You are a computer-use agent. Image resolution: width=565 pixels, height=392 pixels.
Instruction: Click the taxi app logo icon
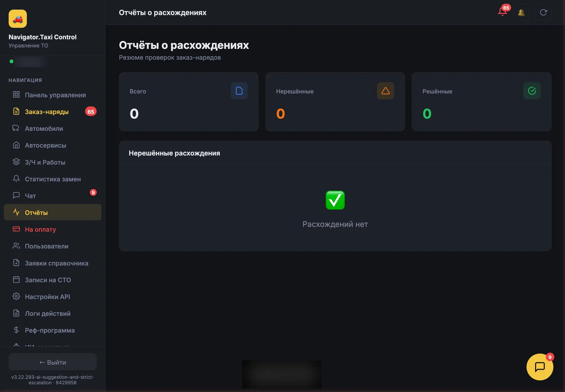[18, 19]
